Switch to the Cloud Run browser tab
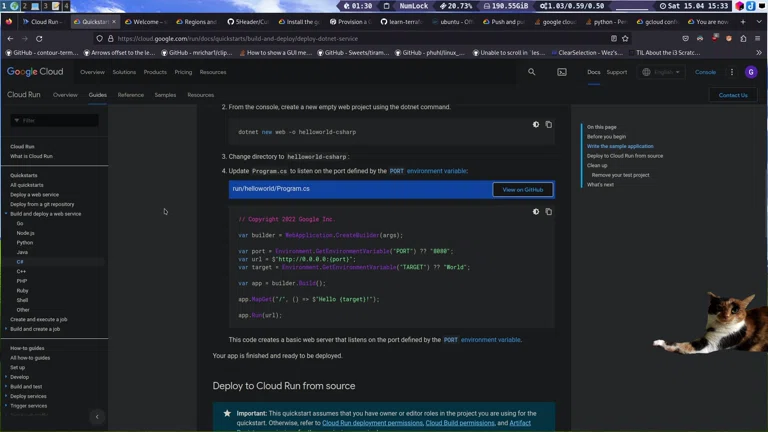768x432 pixels. (x=44, y=22)
